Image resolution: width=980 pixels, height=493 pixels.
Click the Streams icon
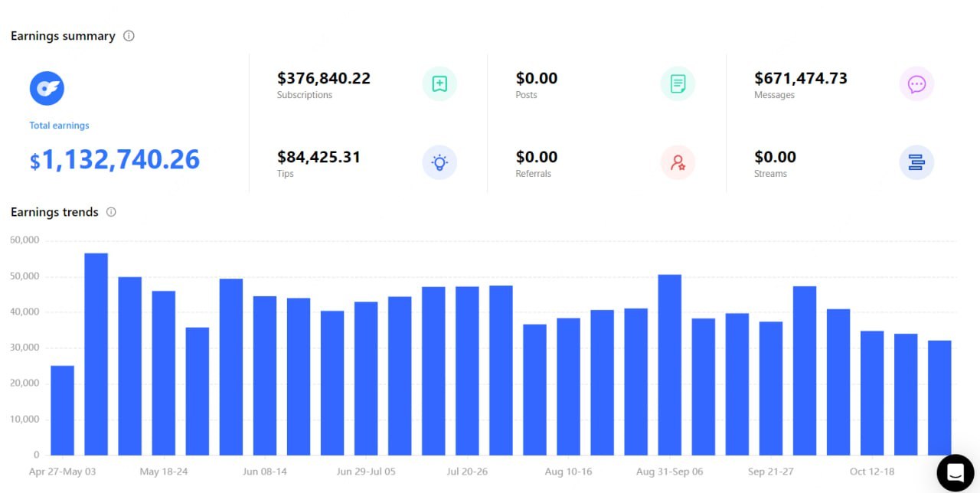click(916, 162)
